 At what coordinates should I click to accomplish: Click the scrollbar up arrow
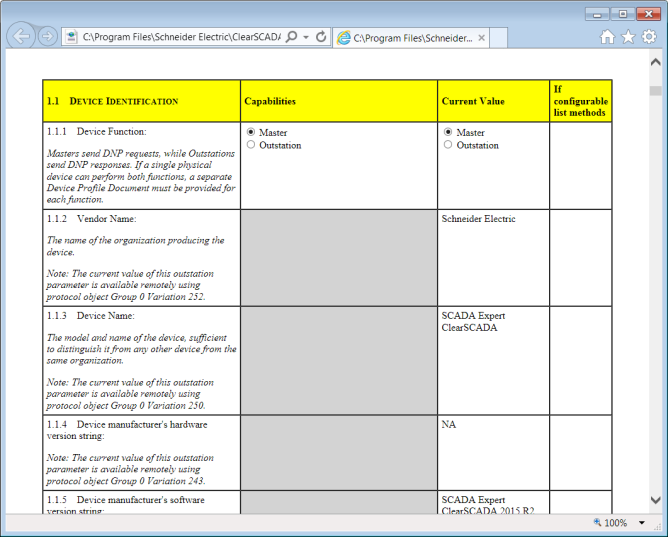point(655,62)
